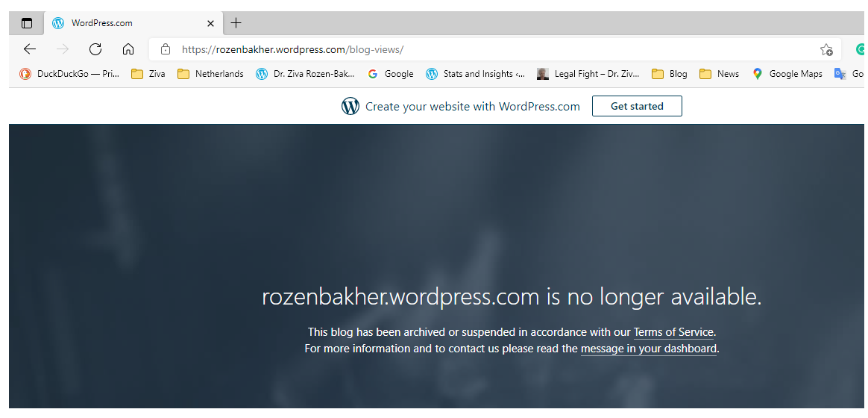Open Dr. Ziva Rozen-Bak... bookmark
The image size is (868, 418).
pyautogui.click(x=305, y=74)
